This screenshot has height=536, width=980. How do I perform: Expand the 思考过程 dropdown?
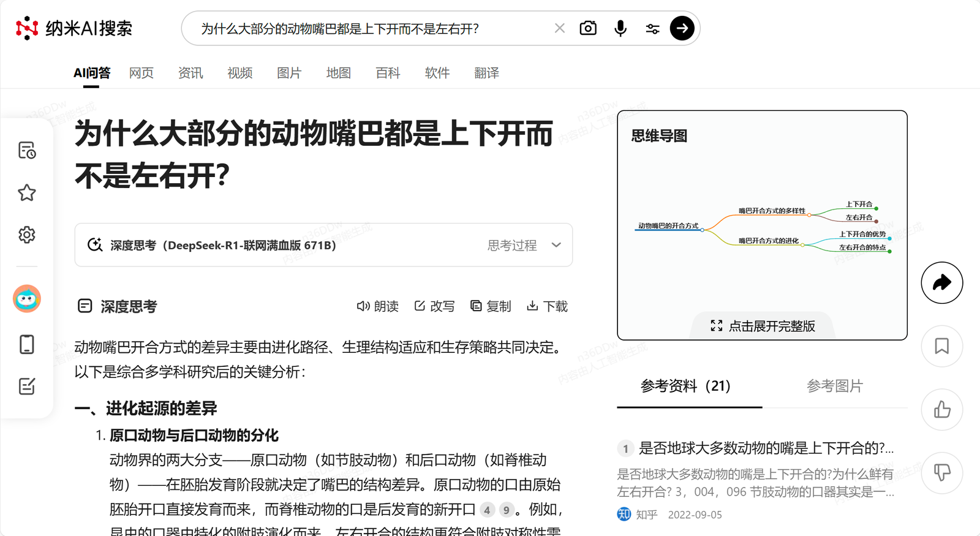click(x=524, y=245)
